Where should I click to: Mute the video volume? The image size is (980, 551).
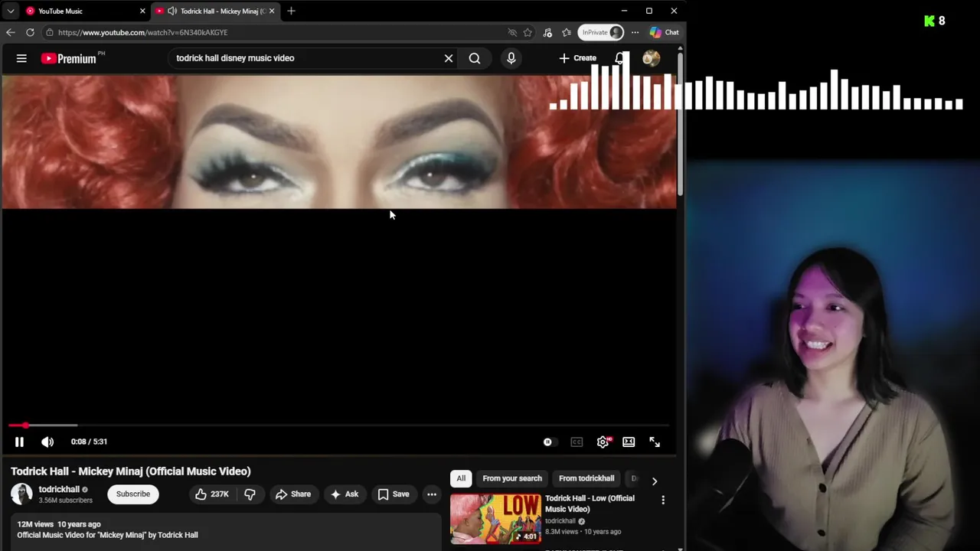47,442
